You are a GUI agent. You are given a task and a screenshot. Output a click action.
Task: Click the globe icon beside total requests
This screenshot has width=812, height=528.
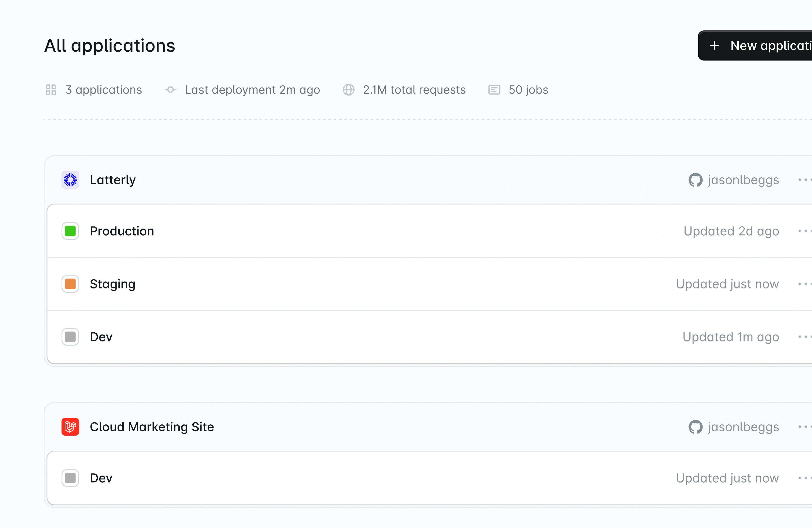pyautogui.click(x=349, y=90)
